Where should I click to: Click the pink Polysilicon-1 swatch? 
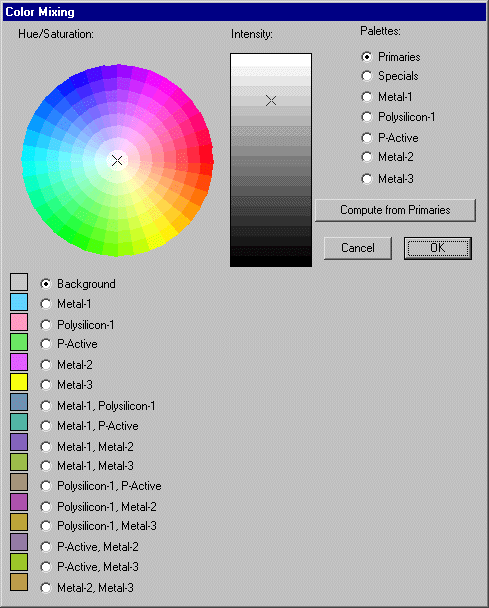(x=19, y=322)
